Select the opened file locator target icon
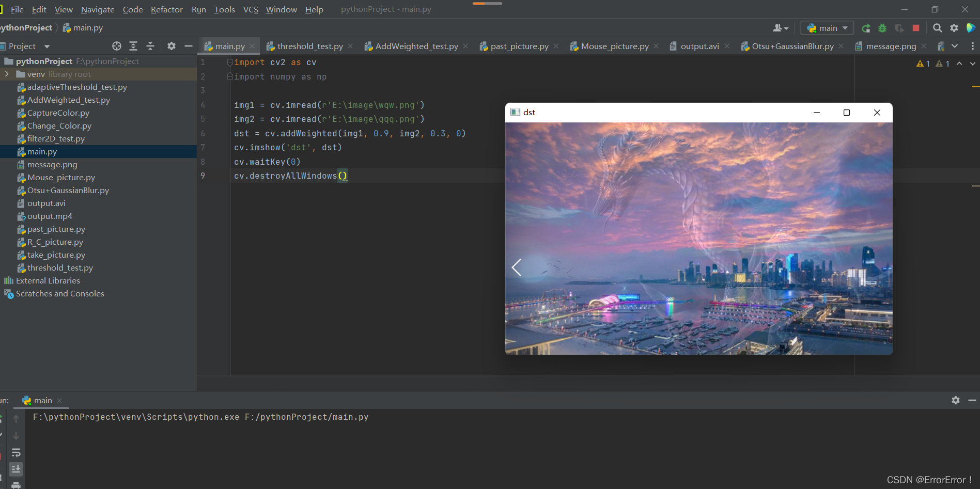The width and height of the screenshot is (980, 489). point(117,46)
